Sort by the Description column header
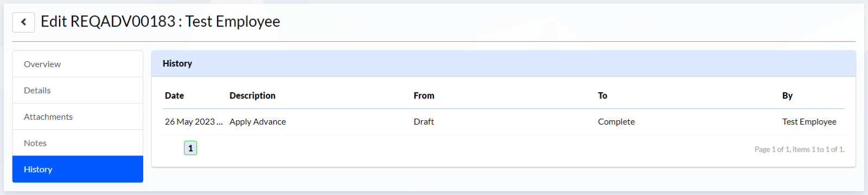 [252, 95]
